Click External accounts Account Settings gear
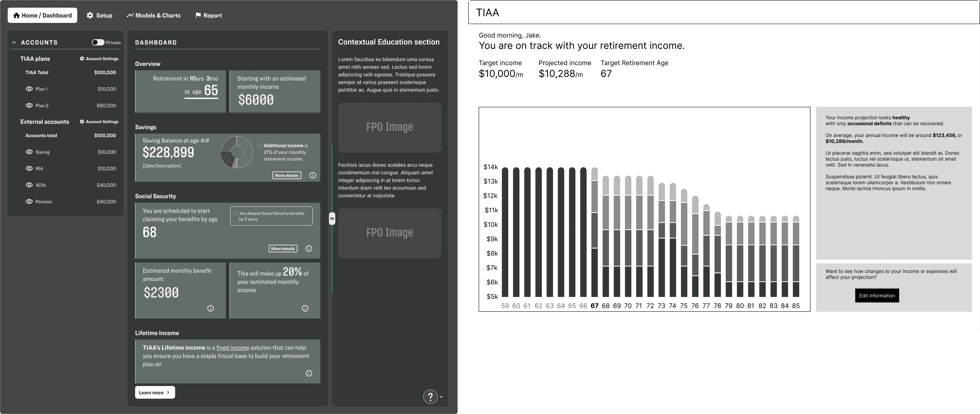The width and height of the screenshot is (980, 414). (82, 122)
